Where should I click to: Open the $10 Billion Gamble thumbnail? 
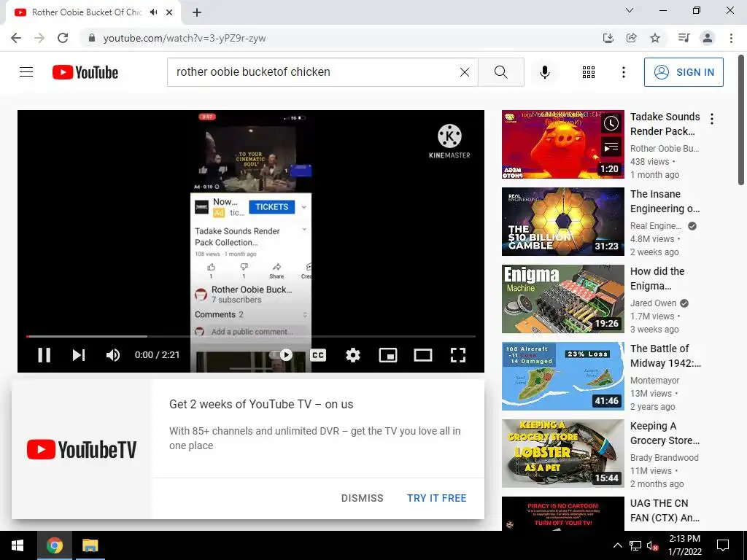[563, 222]
